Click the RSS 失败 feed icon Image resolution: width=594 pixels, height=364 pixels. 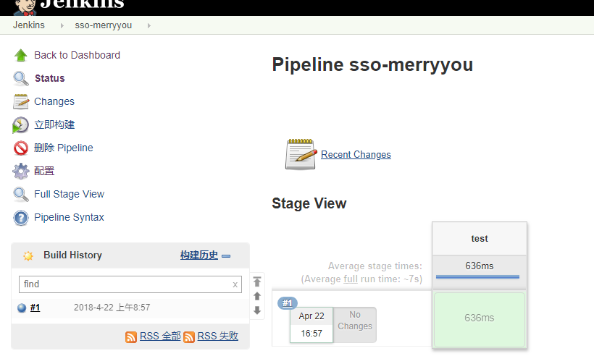[189, 337]
